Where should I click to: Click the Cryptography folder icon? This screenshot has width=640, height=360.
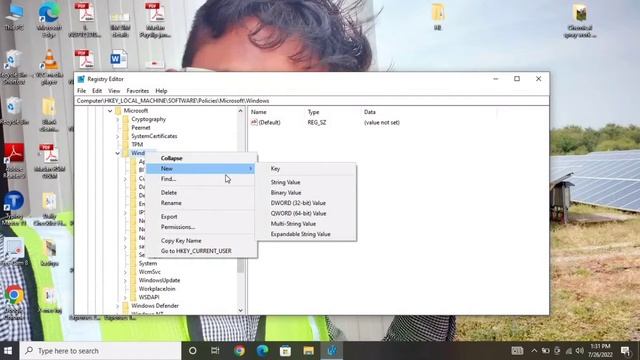(126, 119)
